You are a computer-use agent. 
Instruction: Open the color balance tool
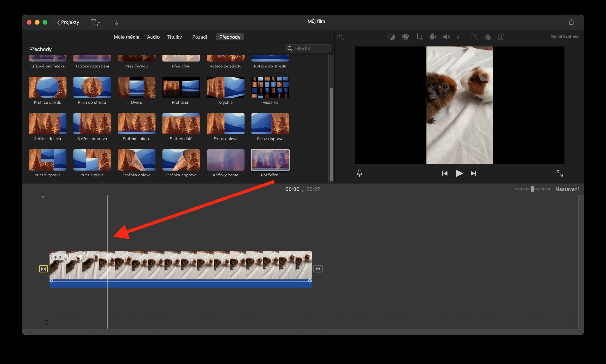pos(392,37)
